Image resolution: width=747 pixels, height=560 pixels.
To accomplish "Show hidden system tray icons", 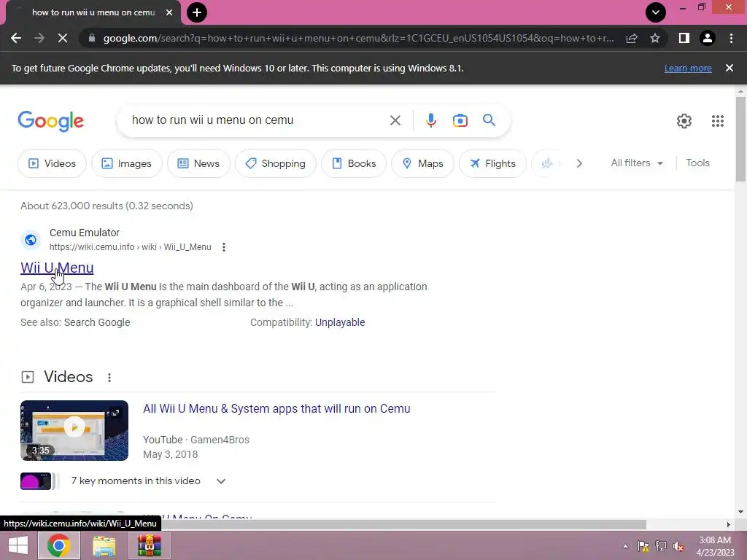I will pos(625,547).
